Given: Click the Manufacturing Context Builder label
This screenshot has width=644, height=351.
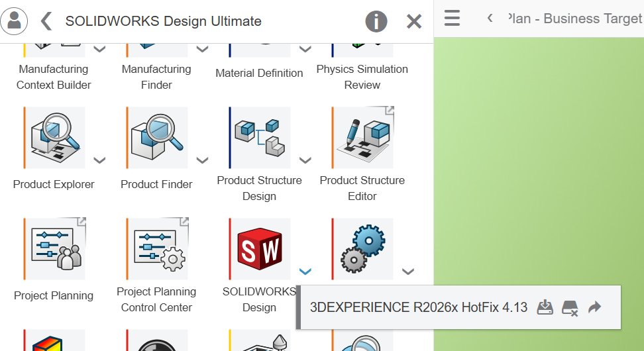Looking at the screenshot, I should 54,77.
